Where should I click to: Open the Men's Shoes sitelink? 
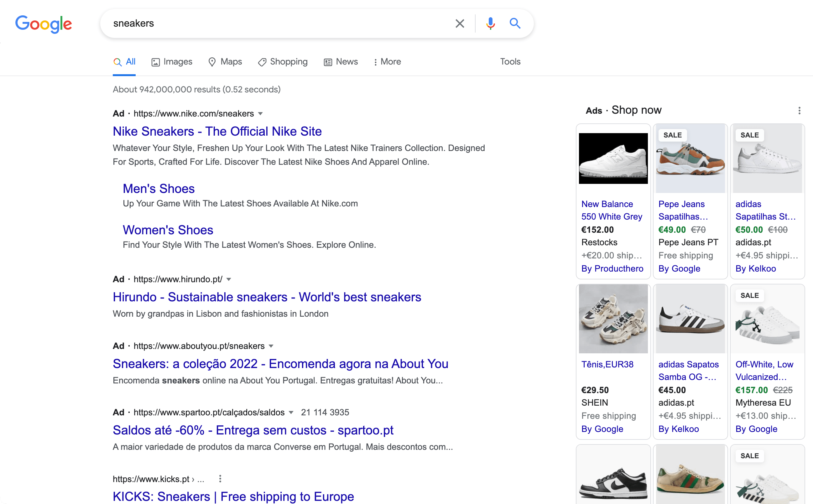coord(159,189)
